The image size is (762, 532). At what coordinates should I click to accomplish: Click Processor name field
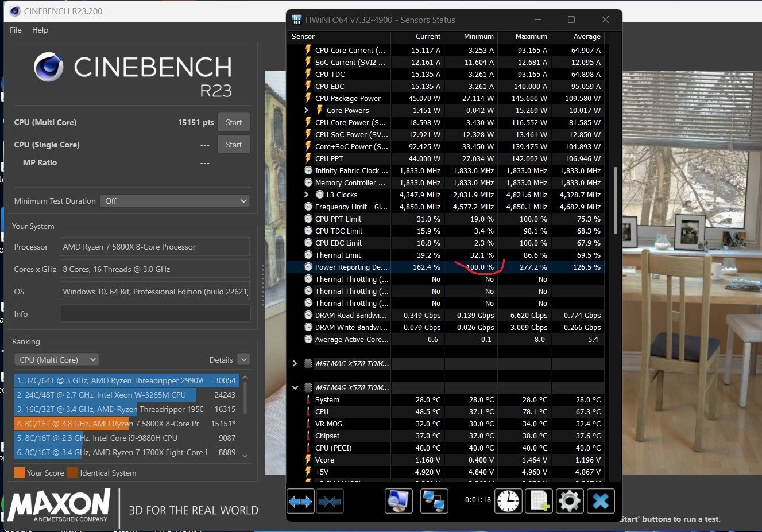[x=155, y=247]
